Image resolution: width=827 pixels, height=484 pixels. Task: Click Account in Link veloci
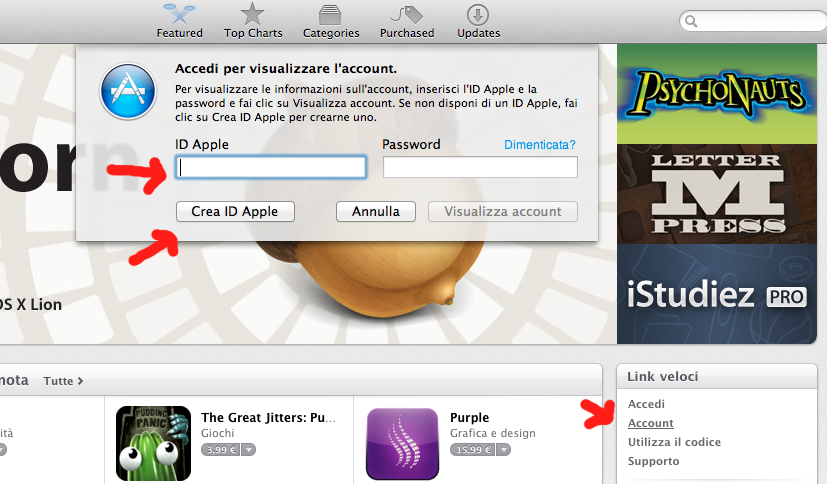(650, 423)
